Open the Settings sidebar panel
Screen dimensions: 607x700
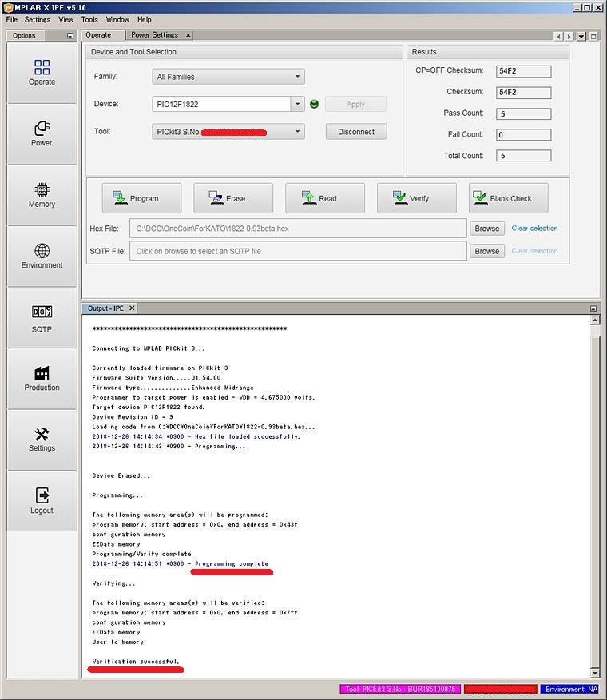[42, 439]
